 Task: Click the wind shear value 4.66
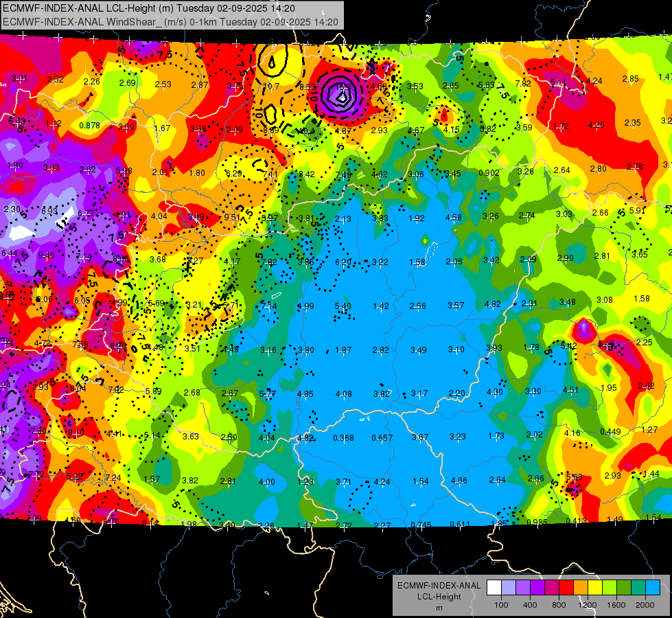coord(459,481)
